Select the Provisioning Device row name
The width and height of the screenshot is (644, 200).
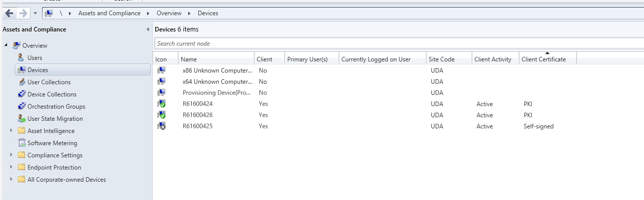[x=217, y=93]
